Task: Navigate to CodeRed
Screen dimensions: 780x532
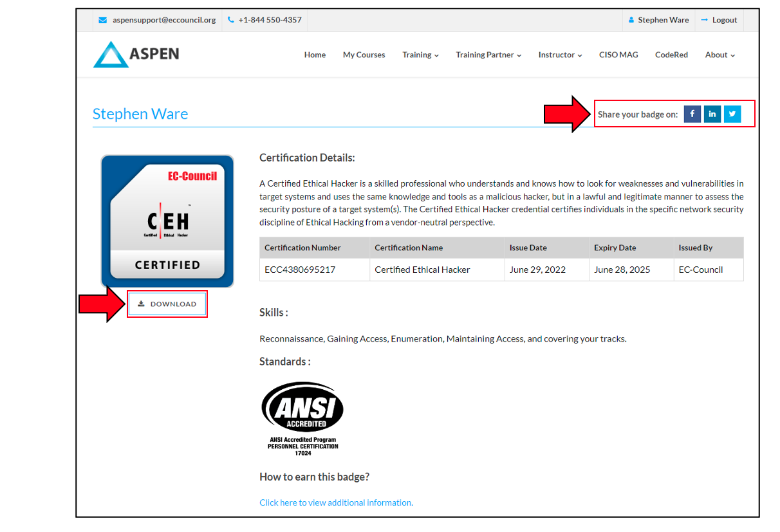Action: coord(671,55)
